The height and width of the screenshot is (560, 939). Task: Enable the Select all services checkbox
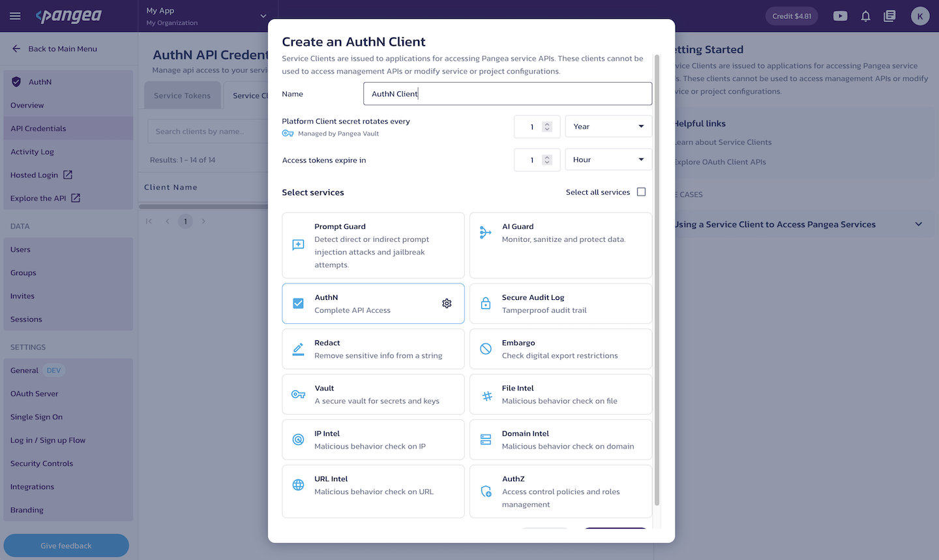point(641,192)
